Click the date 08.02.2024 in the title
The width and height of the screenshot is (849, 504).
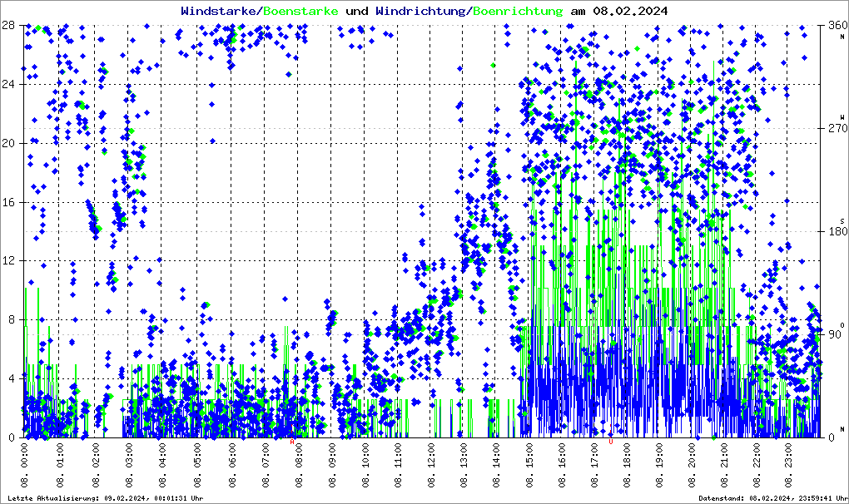(x=628, y=12)
